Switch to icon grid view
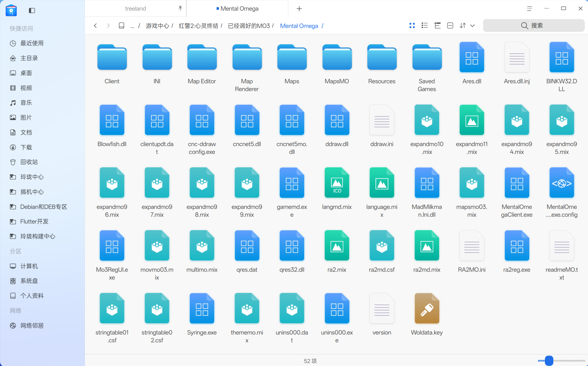Screen dimensions: 588x366 pyautogui.click(x=412, y=25)
